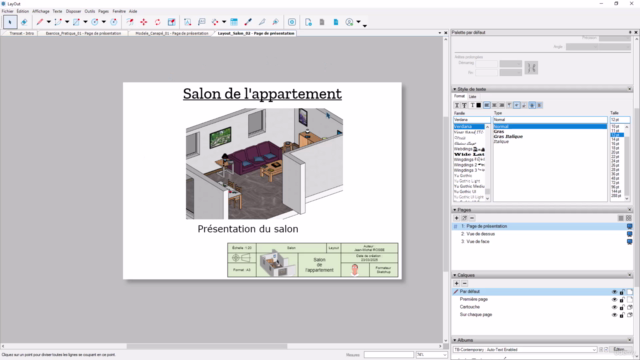Open the user account icon
This screenshot has height=360, width=640.
(x=349, y=22)
